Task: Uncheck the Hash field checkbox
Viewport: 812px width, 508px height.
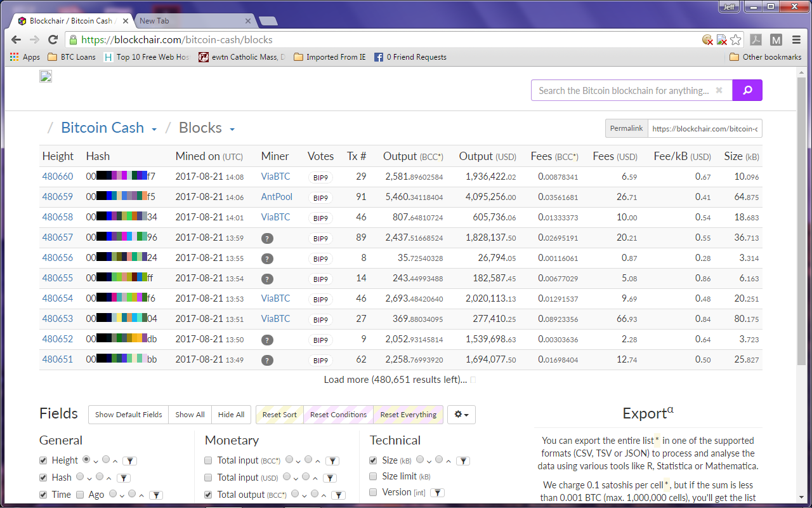Action: (43, 478)
